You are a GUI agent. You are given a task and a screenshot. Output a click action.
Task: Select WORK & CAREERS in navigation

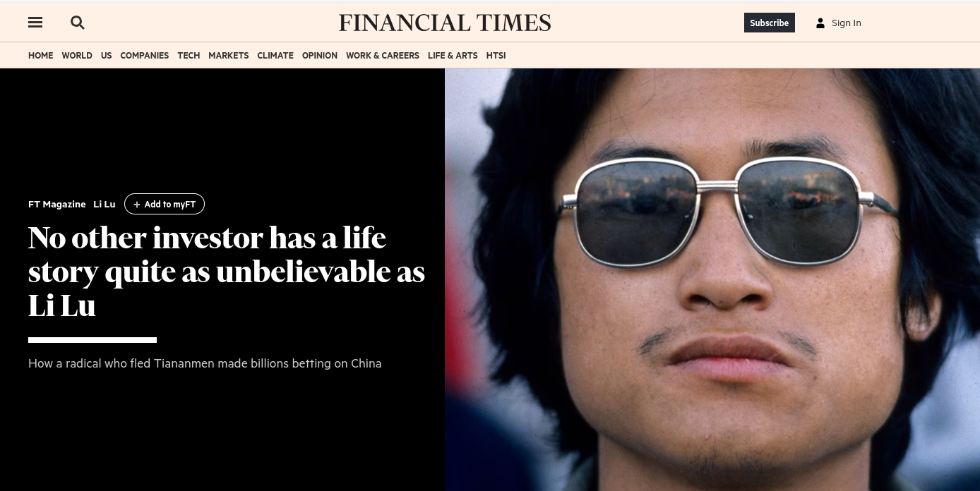coord(383,55)
